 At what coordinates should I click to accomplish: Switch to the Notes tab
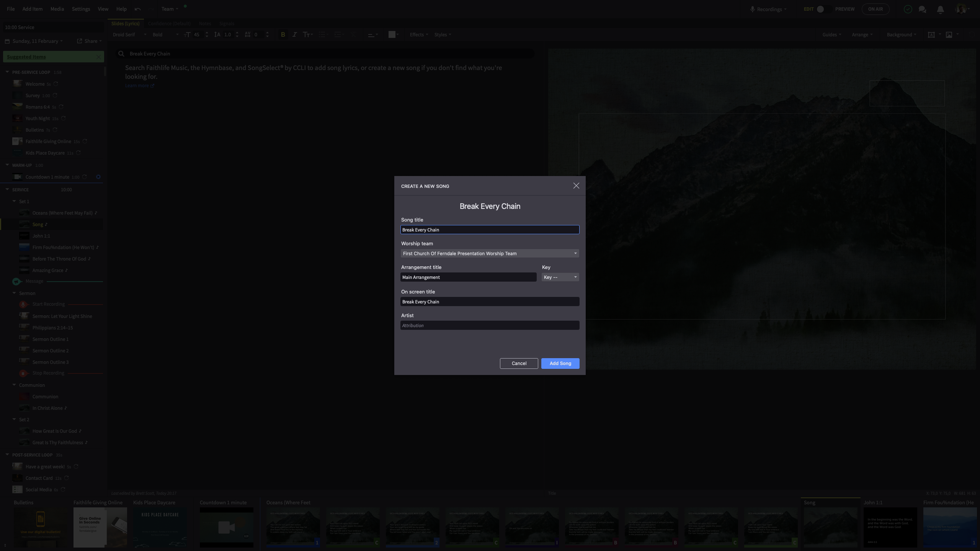click(x=205, y=23)
